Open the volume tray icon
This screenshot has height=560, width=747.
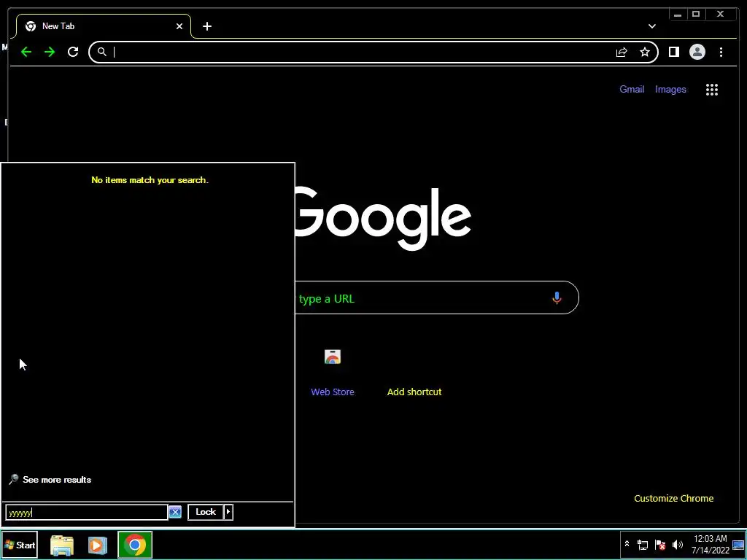pos(678,545)
